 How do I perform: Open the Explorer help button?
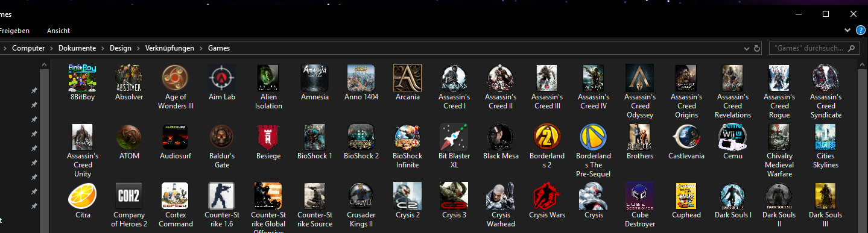click(861, 30)
